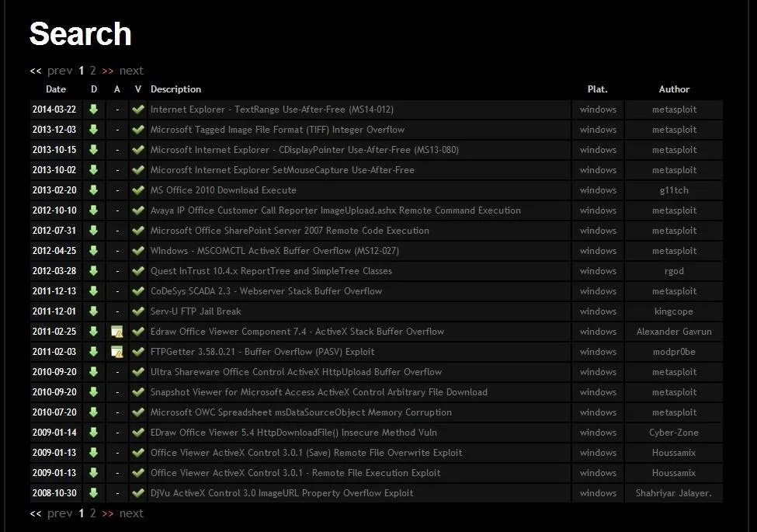Download the Ultra Shareware Office Control exploit
Viewport: 757px width, 532px height.
tap(94, 372)
